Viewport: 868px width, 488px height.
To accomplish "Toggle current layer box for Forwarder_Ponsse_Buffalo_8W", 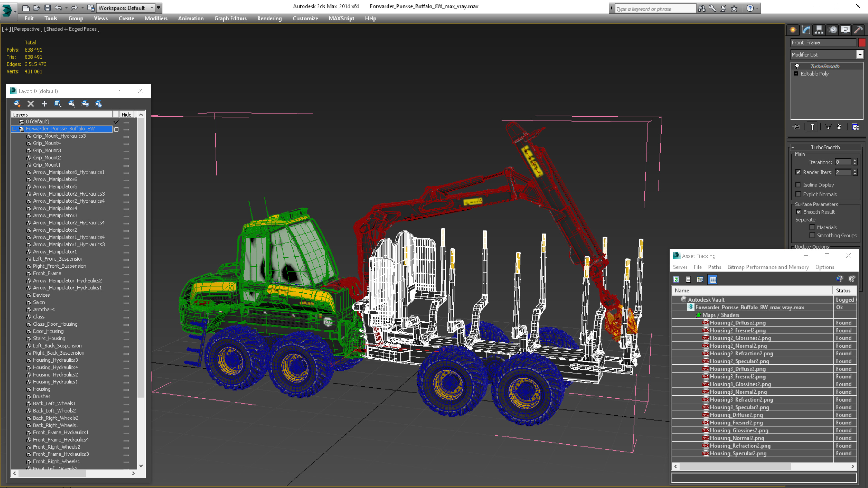I will click(x=116, y=129).
